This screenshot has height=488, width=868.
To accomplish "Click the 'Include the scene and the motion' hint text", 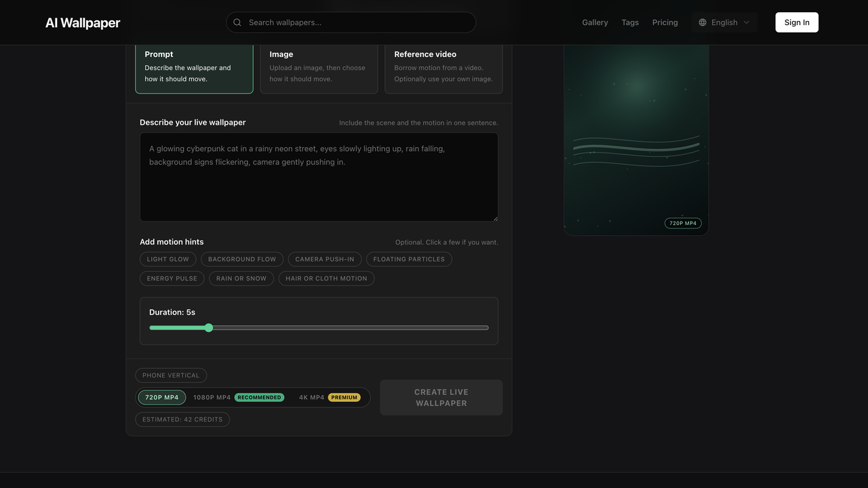I will [x=418, y=123].
